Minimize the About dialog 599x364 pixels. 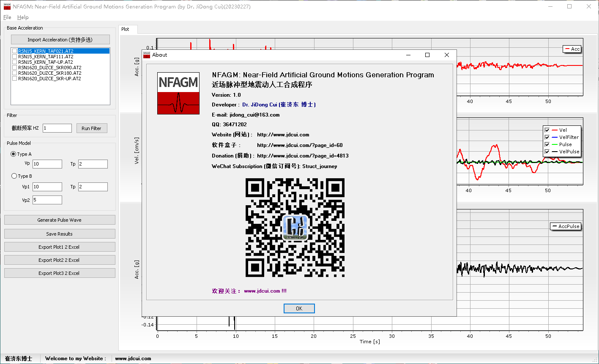(408, 55)
